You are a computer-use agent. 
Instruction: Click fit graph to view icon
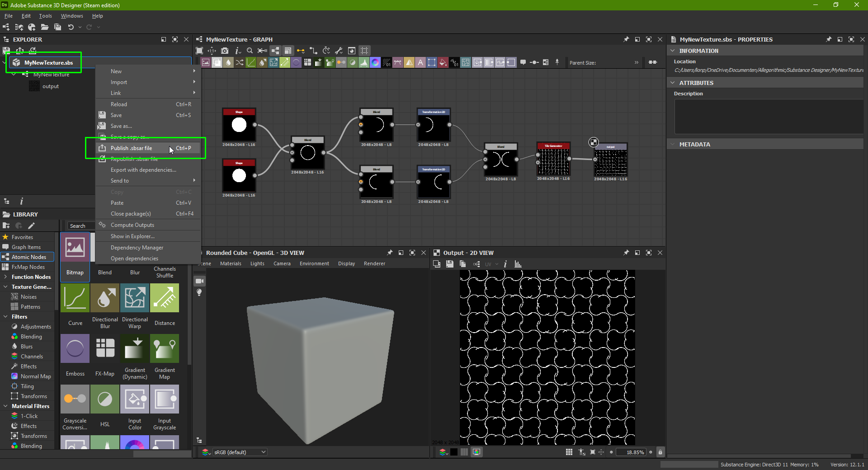tap(199, 51)
